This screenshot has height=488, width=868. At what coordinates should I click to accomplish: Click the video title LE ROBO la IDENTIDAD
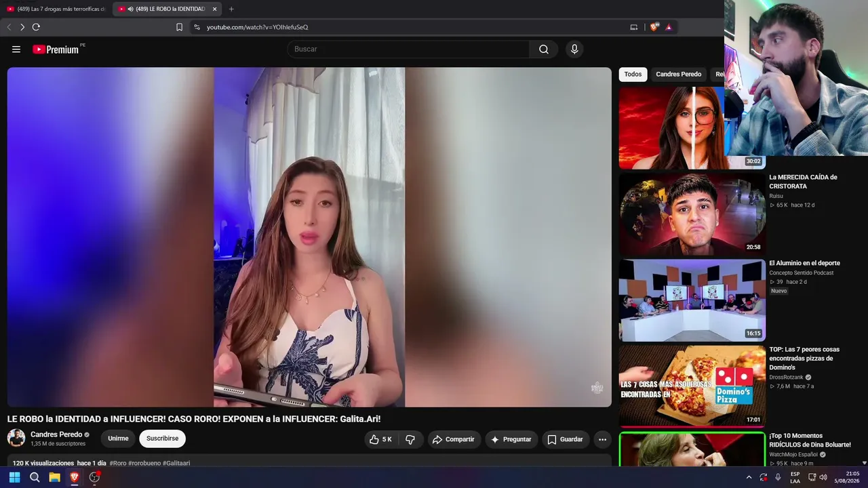point(194,420)
